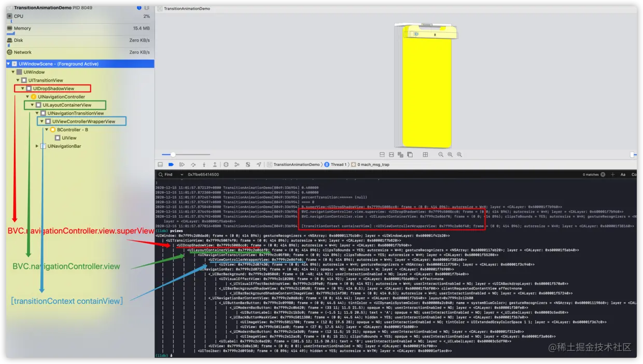Click the bottom (lldb) console prompt
Viewport: 643px width, 364px height.
click(x=161, y=355)
